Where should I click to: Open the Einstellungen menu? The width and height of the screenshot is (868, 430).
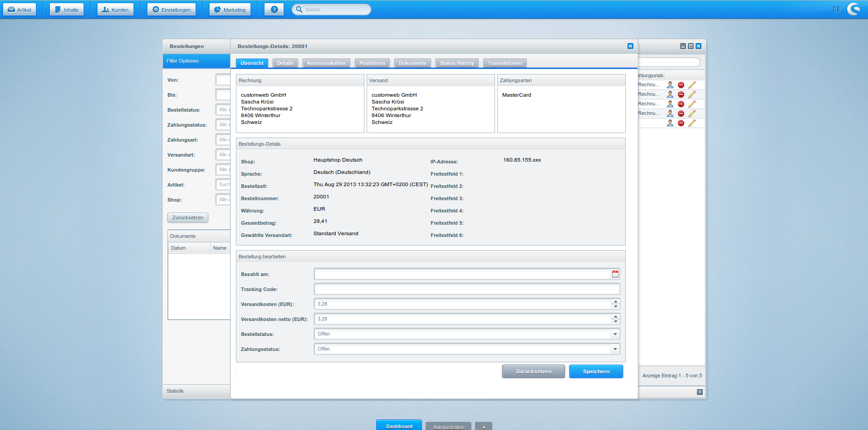tap(172, 10)
